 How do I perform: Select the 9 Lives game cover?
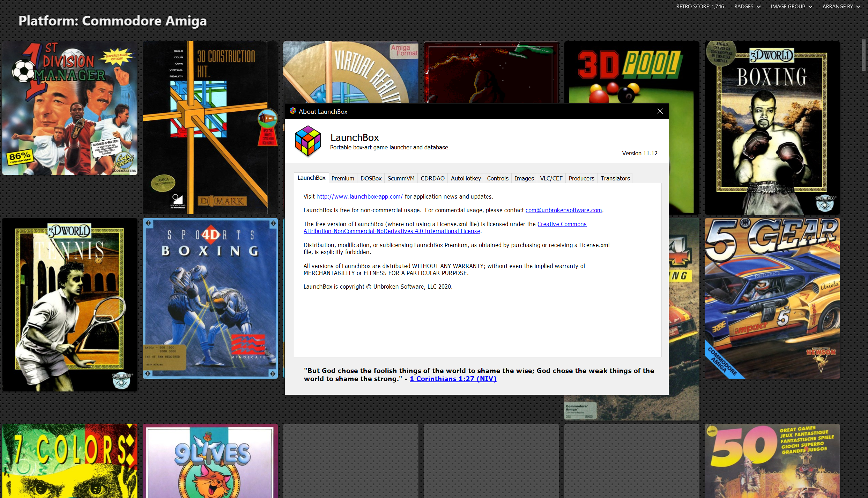click(210, 461)
